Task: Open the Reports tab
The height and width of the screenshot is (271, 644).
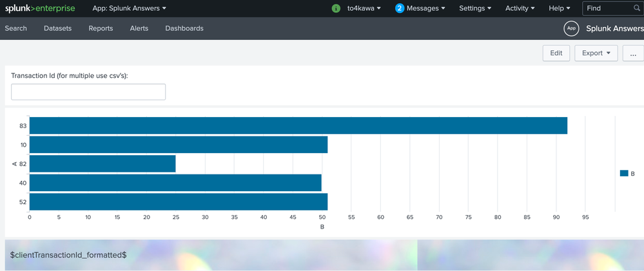Action: click(x=101, y=28)
